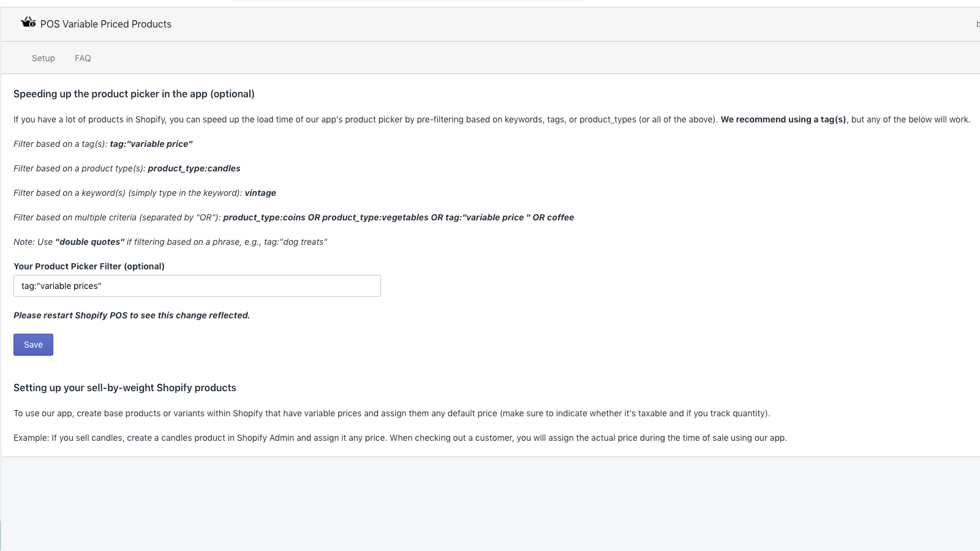Click the 'double quotes' note text
980x551 pixels.
[x=90, y=241]
